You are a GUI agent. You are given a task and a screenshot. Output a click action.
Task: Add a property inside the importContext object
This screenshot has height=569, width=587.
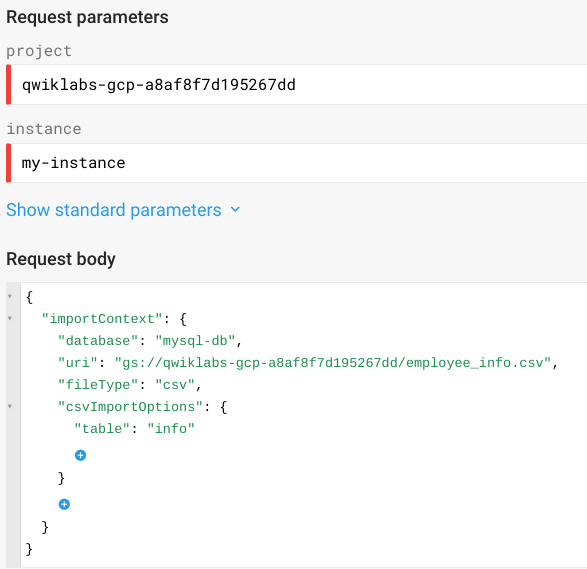tap(64, 504)
